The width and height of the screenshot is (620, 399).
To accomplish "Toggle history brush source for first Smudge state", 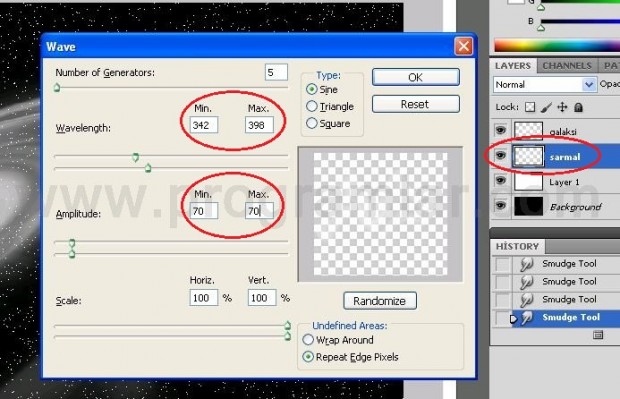I will pos(503,264).
